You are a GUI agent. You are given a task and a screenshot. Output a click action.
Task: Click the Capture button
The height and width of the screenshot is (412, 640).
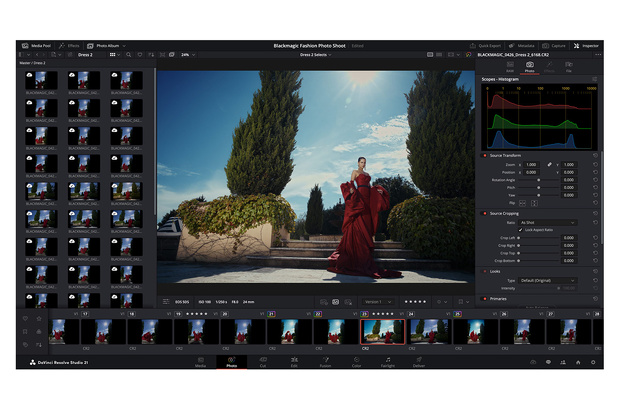point(554,46)
